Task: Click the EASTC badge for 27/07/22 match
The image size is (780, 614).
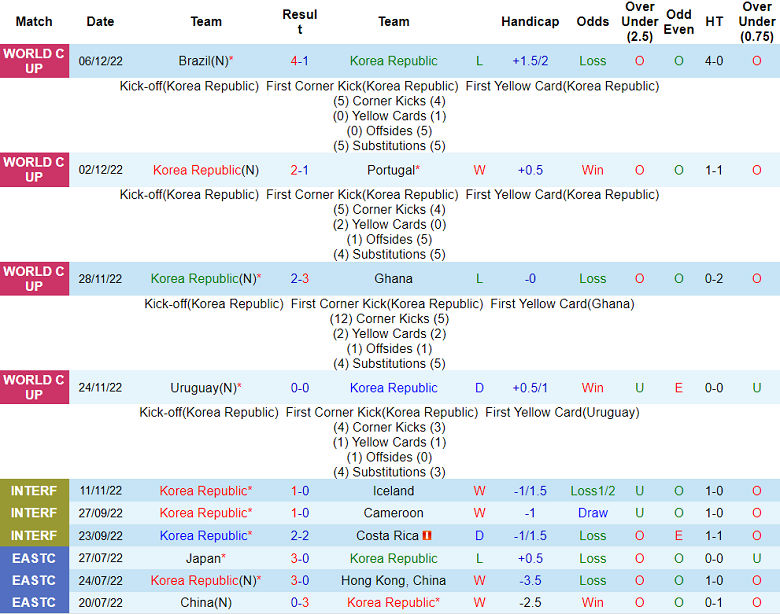Action: pos(34,559)
